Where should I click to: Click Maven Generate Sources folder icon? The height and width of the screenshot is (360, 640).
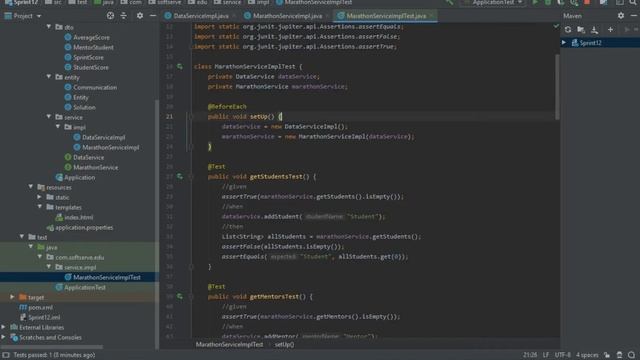(581, 30)
